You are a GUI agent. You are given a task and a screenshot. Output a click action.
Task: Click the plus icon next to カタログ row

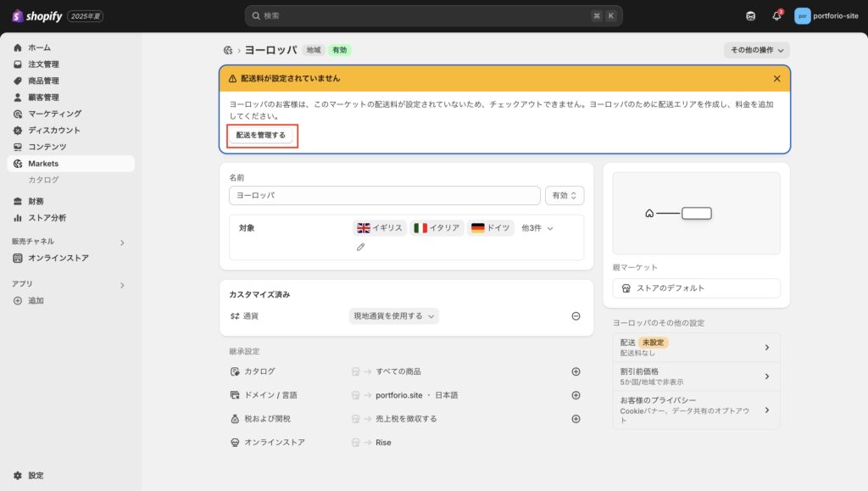(576, 371)
